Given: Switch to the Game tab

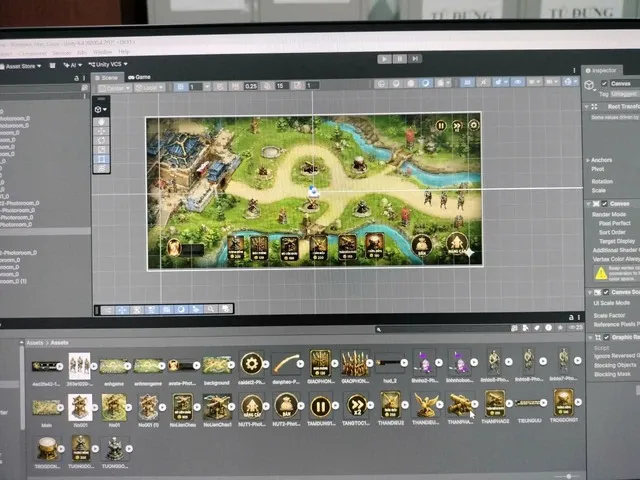Looking at the screenshot, I should click(140, 77).
